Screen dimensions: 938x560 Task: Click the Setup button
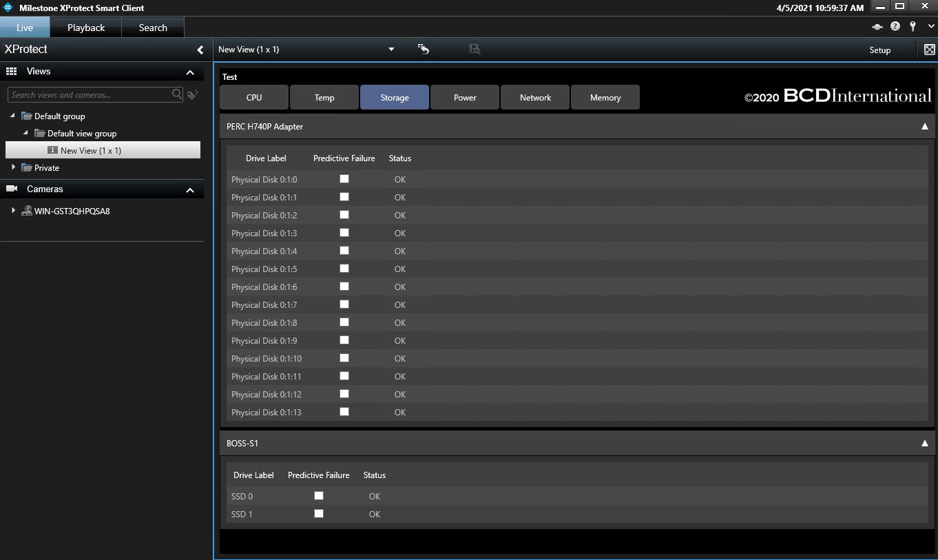pos(879,50)
